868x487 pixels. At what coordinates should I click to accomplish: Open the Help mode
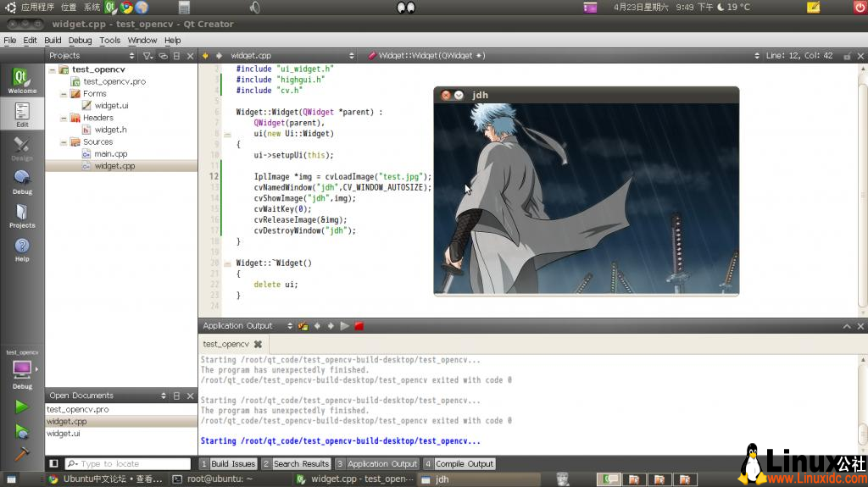click(x=22, y=249)
